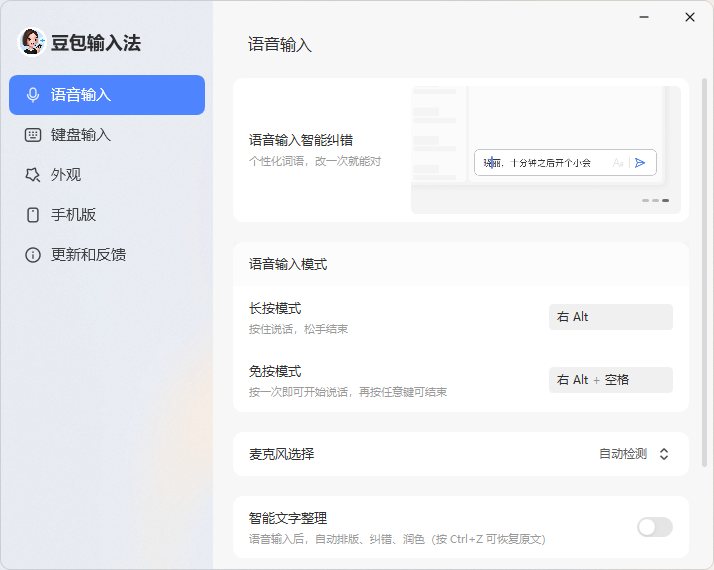Switch to 键盘输入 settings

tap(107, 135)
